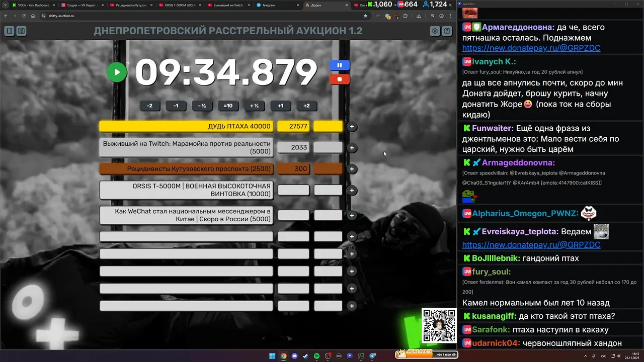Open donatepay link in Армагеддоновна's message
644x362 pixels.
click(x=531, y=49)
